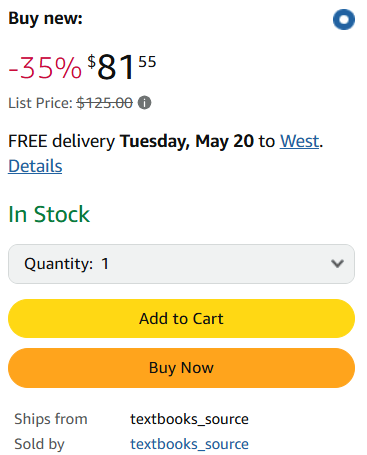
Task: Open the West delivery location link
Action: [299, 141]
